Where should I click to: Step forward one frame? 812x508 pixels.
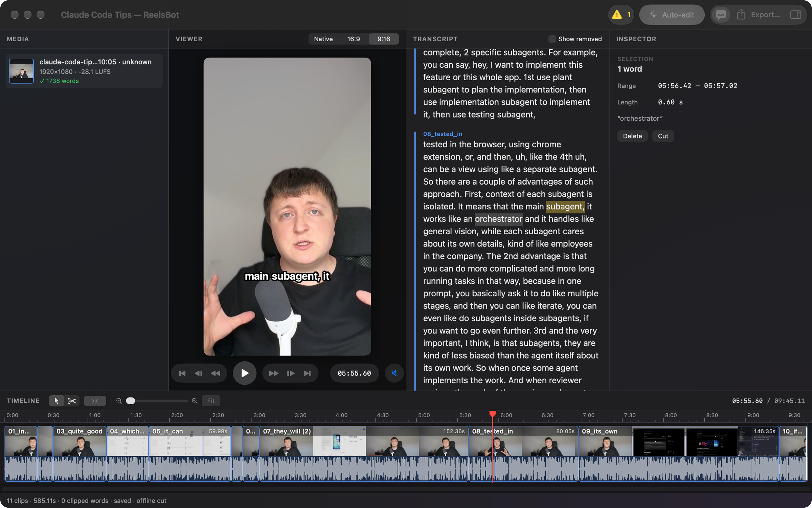pyautogui.click(x=291, y=373)
